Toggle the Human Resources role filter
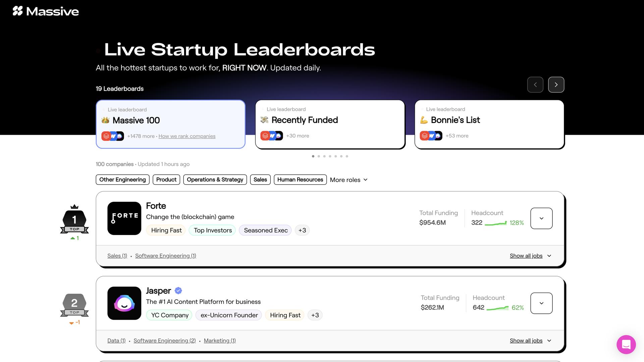644x362 pixels. pos(300,180)
